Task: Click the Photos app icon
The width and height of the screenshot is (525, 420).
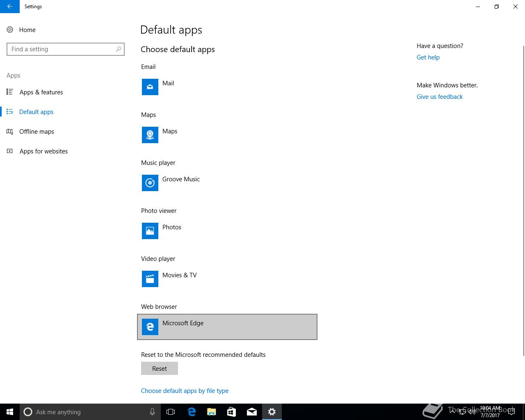Action: coord(150,231)
